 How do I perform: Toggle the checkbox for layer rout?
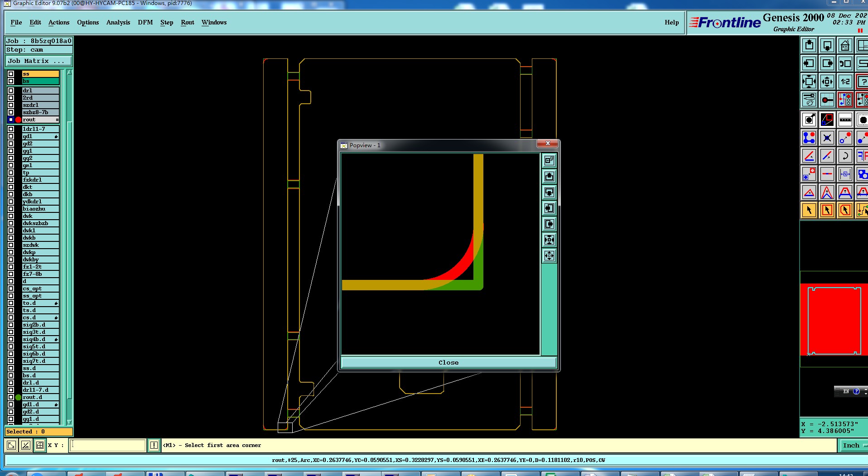tap(11, 120)
